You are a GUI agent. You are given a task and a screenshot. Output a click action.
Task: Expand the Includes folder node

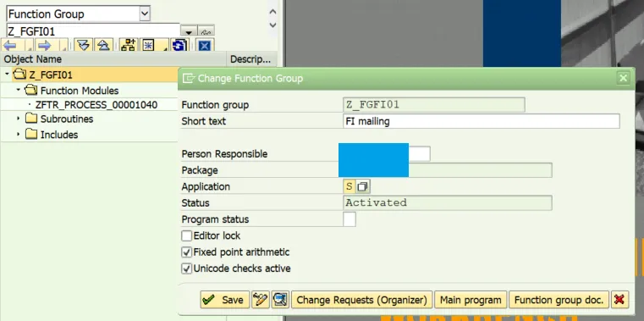19,135
